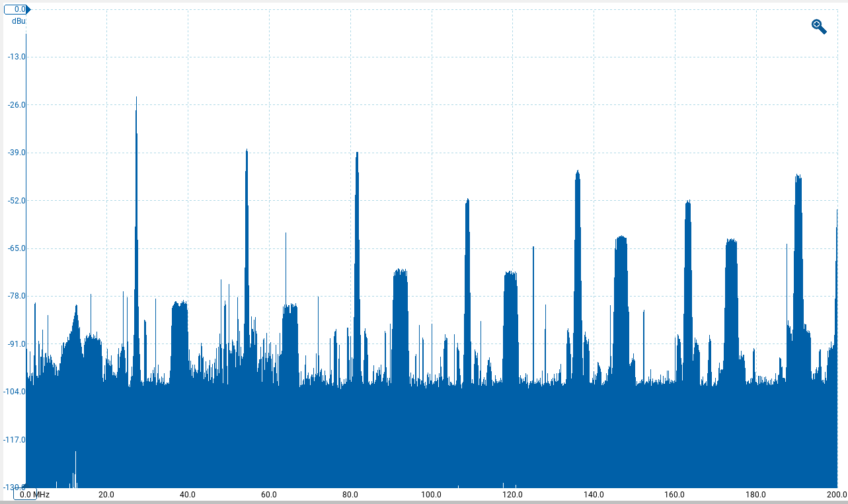Click the peak top near 136 MHz

pyautogui.click(x=578, y=172)
